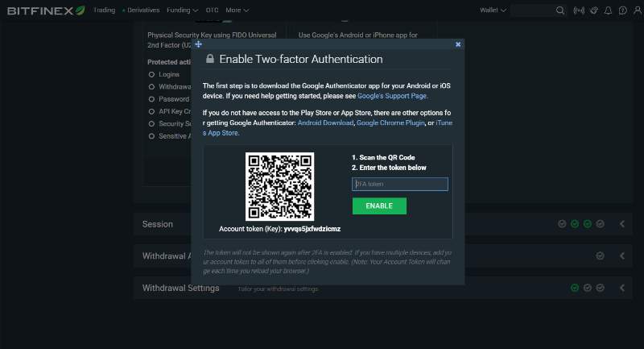Image resolution: width=644 pixels, height=349 pixels.
Task: Click '1. Scan the QR Code' text
Action: (383, 157)
